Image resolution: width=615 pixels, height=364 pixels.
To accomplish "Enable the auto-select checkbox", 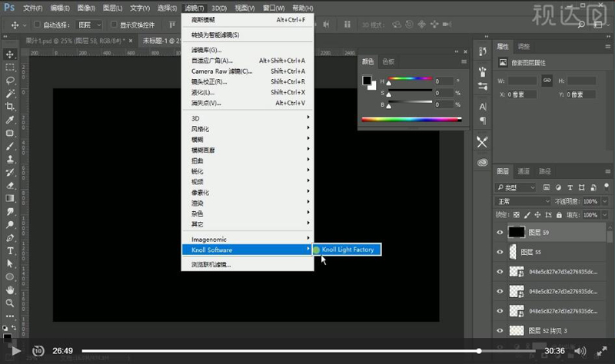I will [37, 25].
